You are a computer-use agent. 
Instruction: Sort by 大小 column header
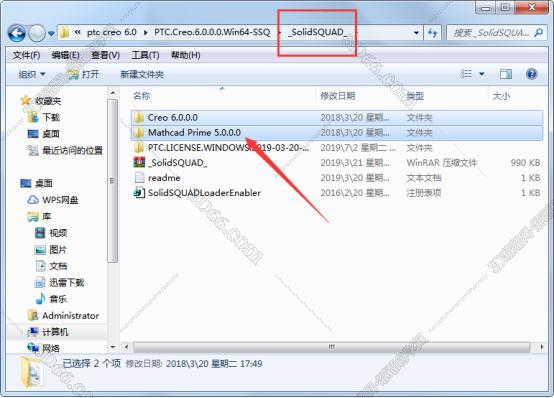point(501,96)
